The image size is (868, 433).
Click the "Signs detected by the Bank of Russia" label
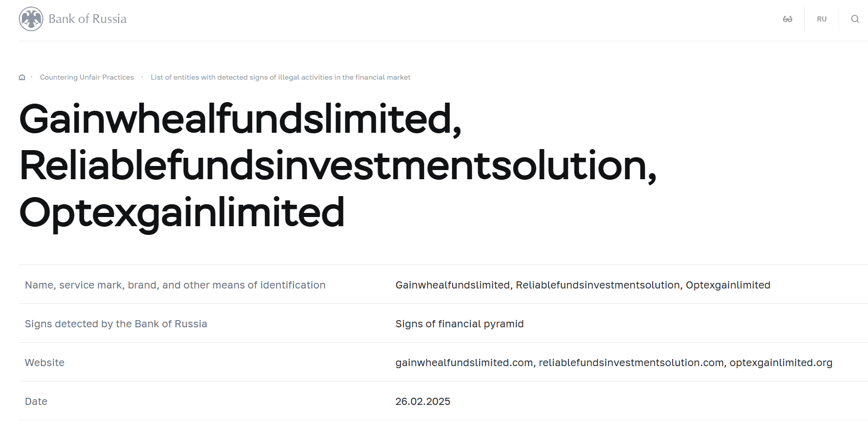[116, 324]
